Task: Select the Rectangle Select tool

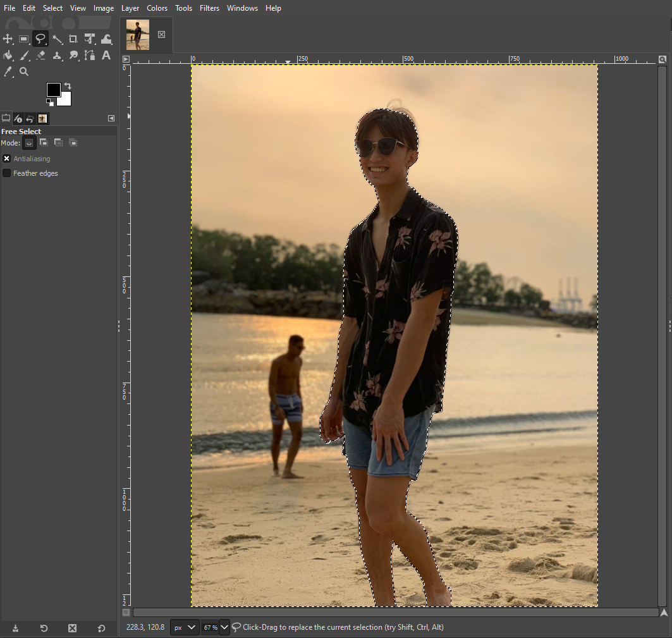Action: pos(24,39)
